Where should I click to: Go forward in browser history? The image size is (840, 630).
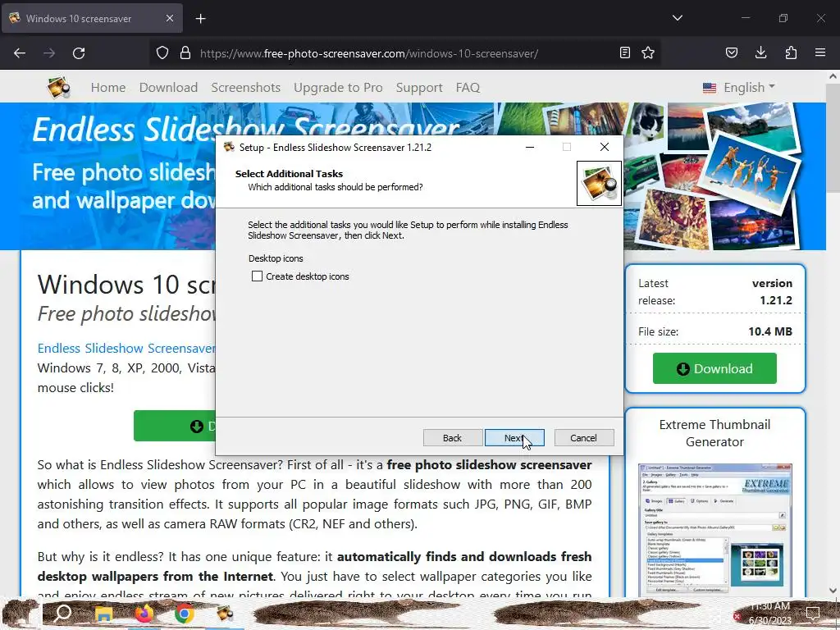pyautogui.click(x=49, y=53)
